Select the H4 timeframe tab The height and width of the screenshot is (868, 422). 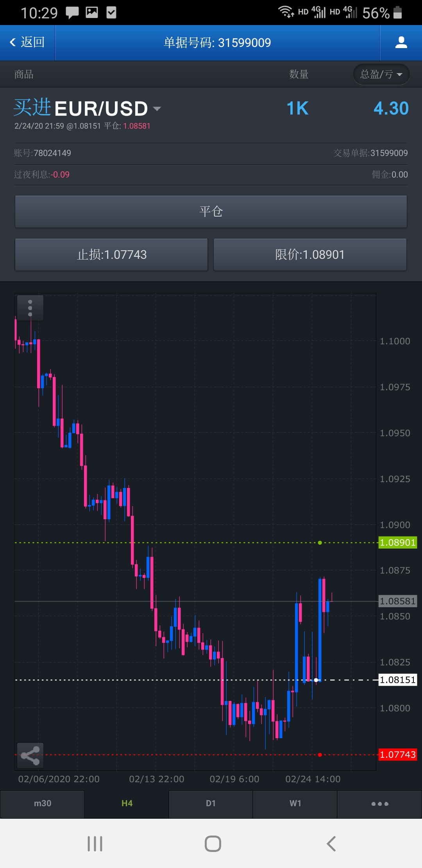click(127, 803)
